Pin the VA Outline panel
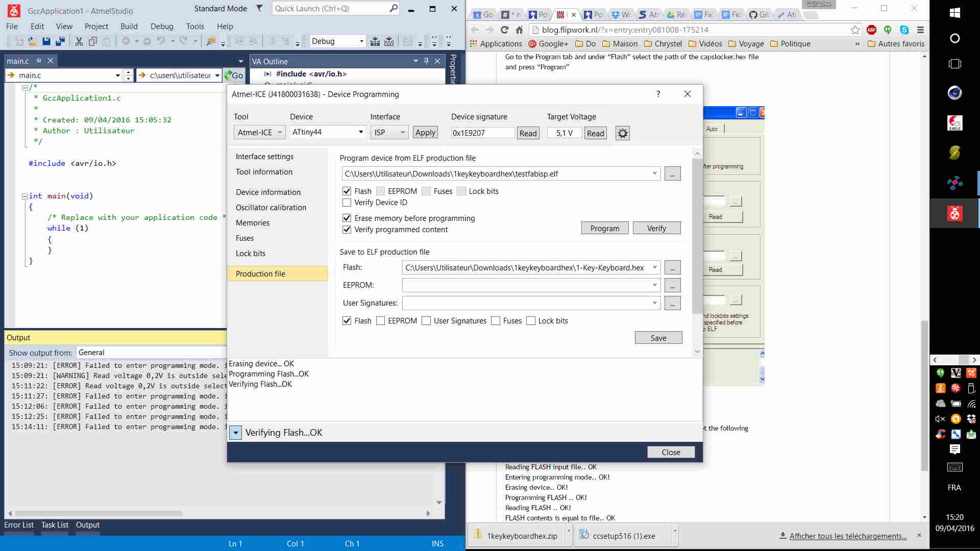 [427, 61]
